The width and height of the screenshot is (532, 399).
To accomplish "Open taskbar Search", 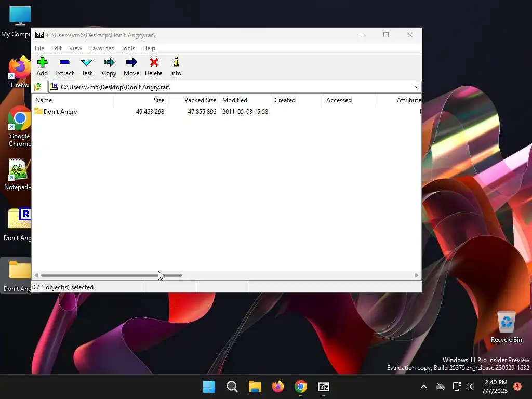I will [232, 387].
